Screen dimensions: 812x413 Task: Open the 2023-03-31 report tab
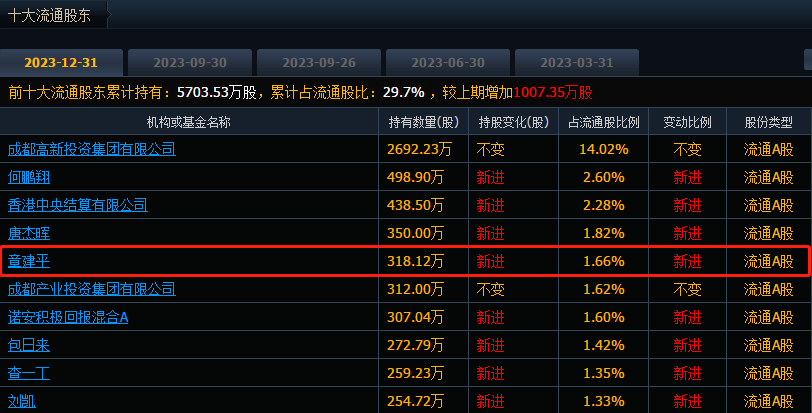click(x=577, y=63)
